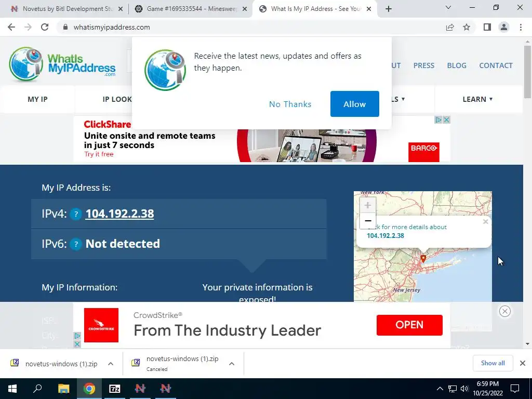
Task: Open the Chrome profile menu
Action: 504,27
